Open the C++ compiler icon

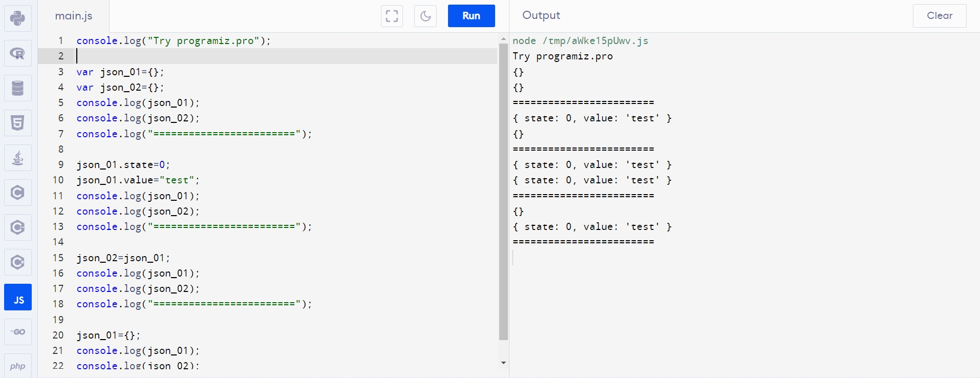point(18,227)
